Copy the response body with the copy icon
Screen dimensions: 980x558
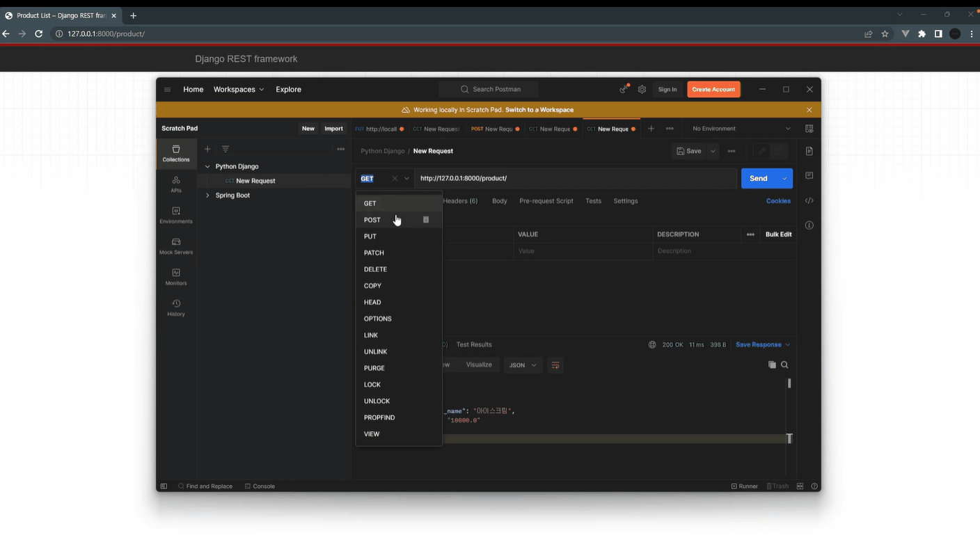point(772,365)
